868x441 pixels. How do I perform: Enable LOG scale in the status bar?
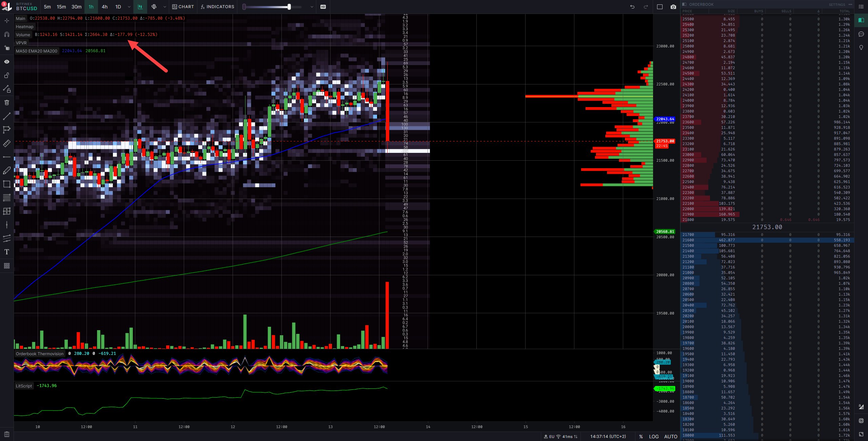(x=654, y=437)
